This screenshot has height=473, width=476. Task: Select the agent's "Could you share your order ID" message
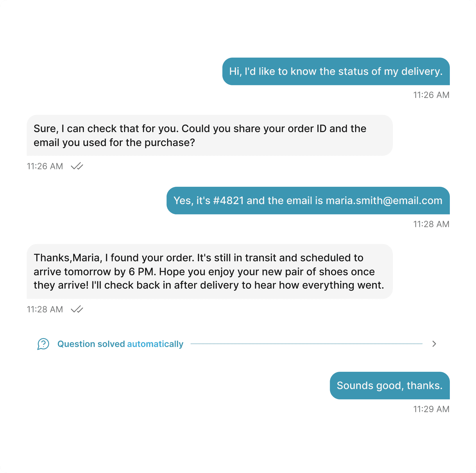pyautogui.click(x=210, y=136)
